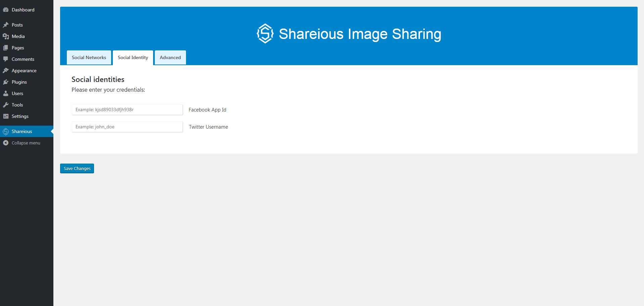The image size is (644, 306).
Task: Click the Social identities heading
Action: [x=98, y=79]
